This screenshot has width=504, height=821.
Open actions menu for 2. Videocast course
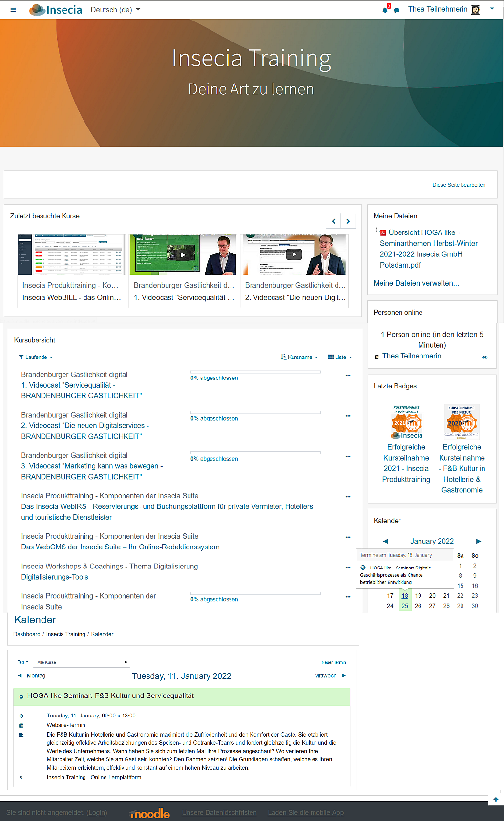tap(348, 416)
